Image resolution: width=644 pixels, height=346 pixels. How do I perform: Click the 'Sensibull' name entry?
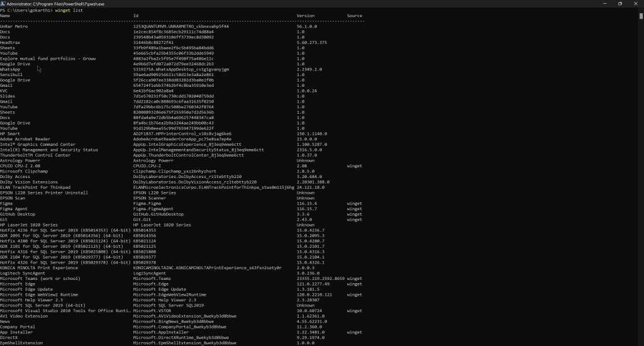11,74
